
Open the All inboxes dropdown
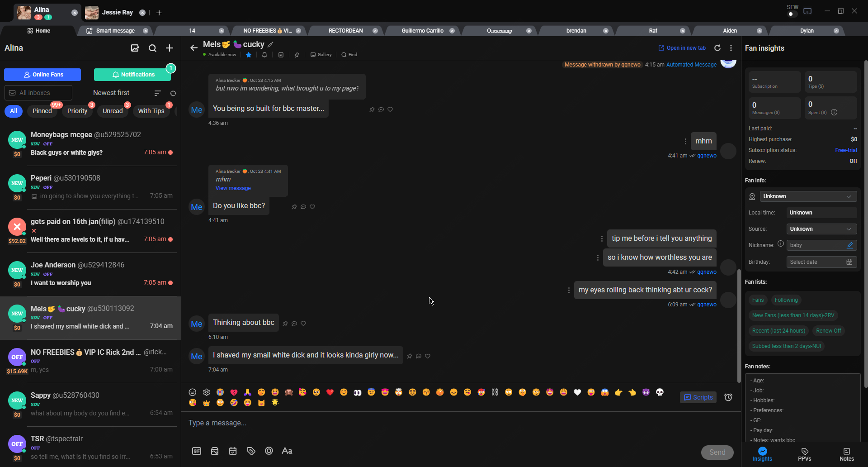coord(38,93)
